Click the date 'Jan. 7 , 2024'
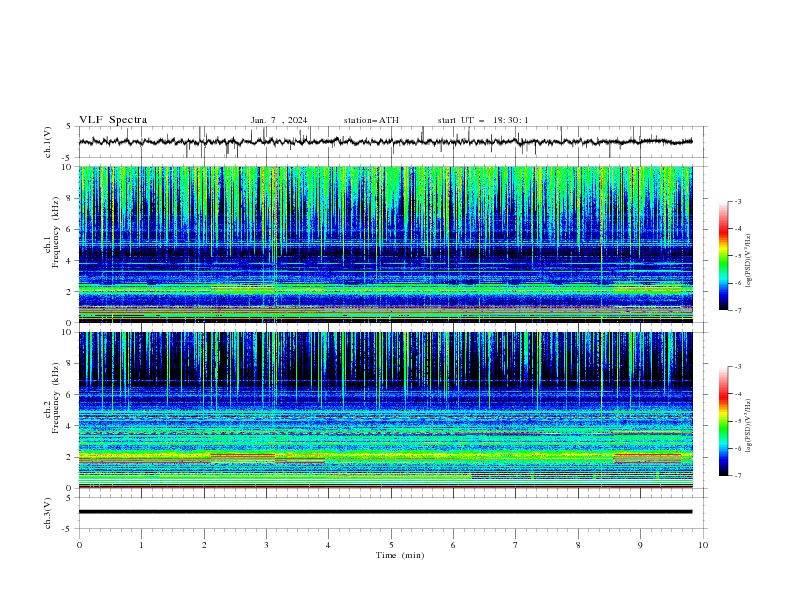 click(x=279, y=120)
